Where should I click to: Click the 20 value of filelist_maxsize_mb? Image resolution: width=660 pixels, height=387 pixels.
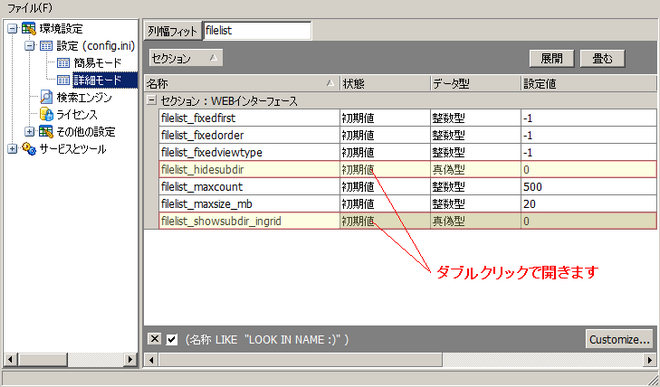530,204
